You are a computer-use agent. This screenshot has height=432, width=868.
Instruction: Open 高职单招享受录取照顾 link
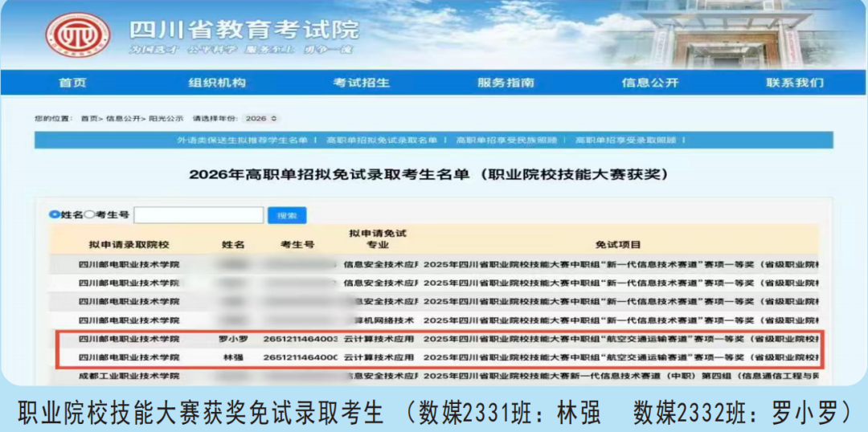(x=626, y=141)
